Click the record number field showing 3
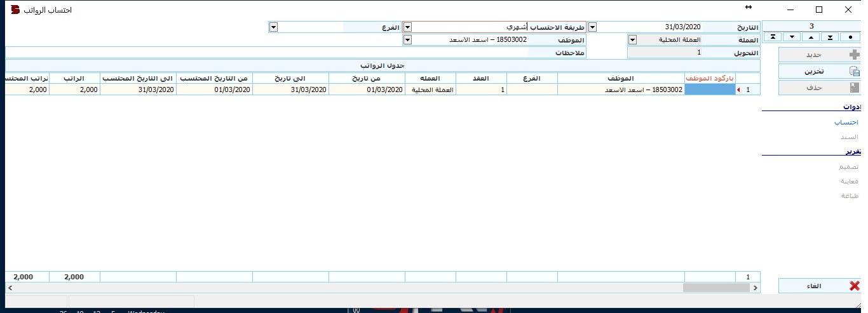 (811, 26)
